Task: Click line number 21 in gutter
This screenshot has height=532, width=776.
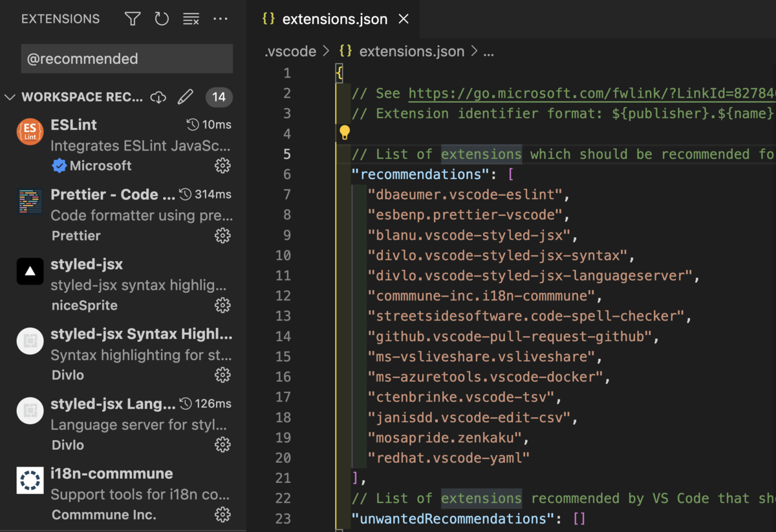Action: coord(283,478)
